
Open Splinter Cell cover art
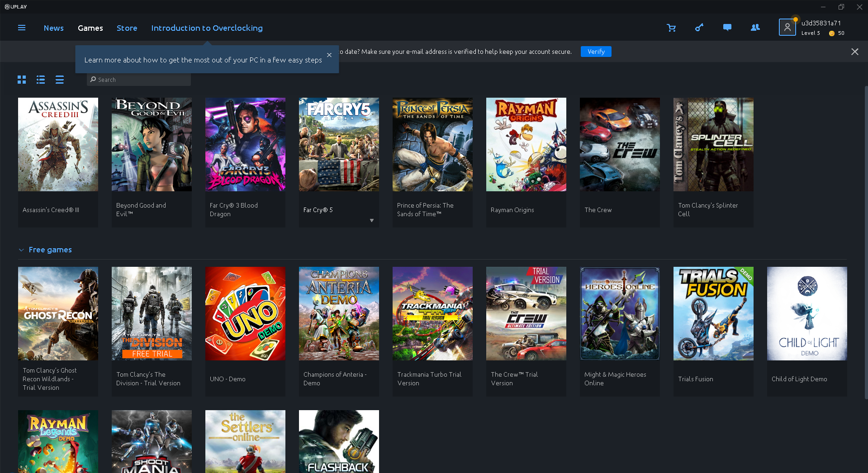(x=713, y=144)
